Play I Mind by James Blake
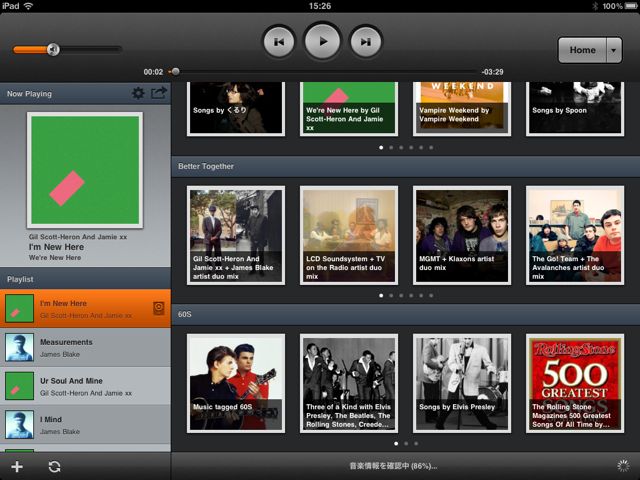 [85, 424]
